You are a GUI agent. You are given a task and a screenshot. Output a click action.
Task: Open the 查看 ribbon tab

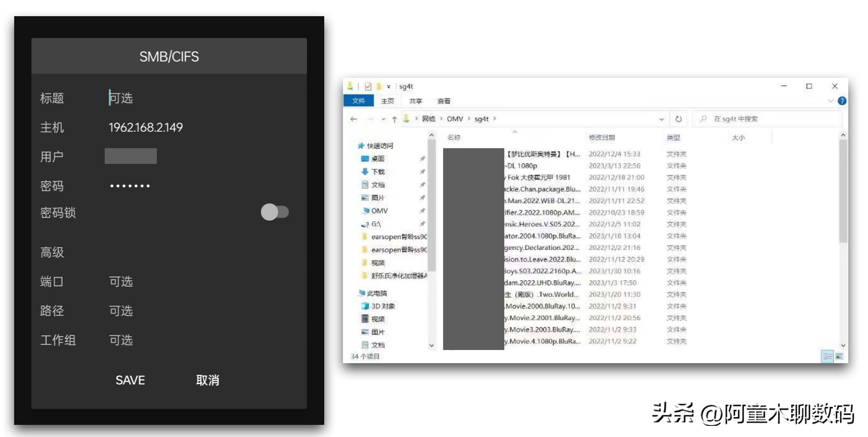(444, 101)
